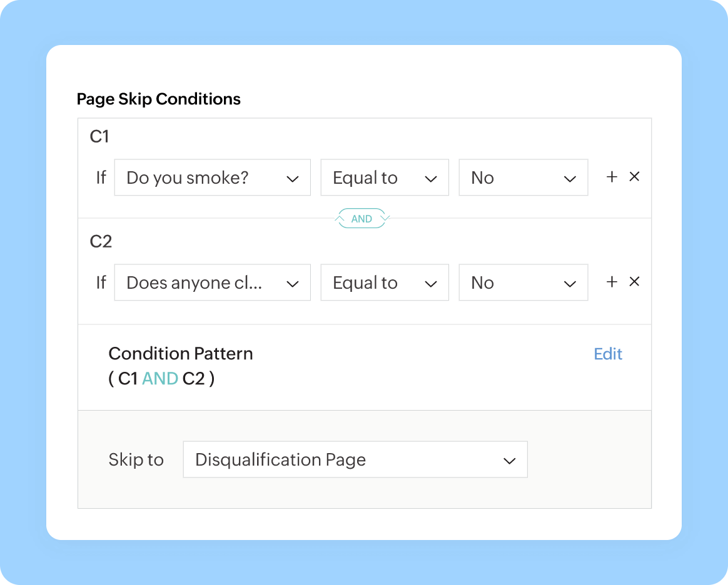
Task: Click the C2 condition label
Action: point(101,241)
